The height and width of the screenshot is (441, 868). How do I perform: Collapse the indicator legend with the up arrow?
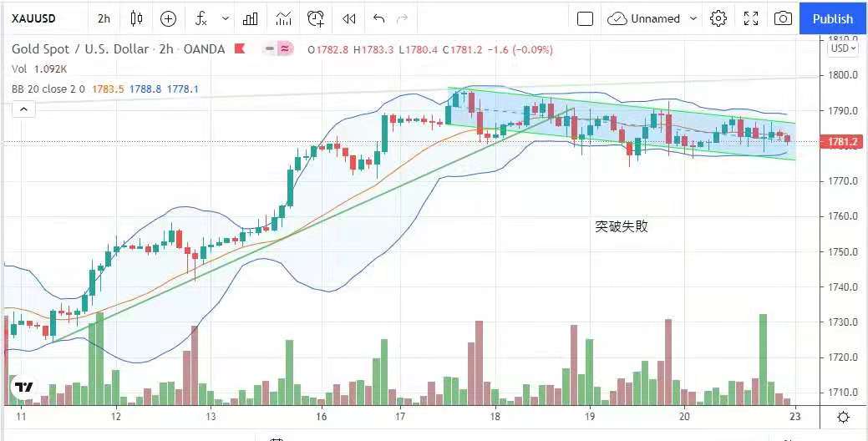pos(23,109)
